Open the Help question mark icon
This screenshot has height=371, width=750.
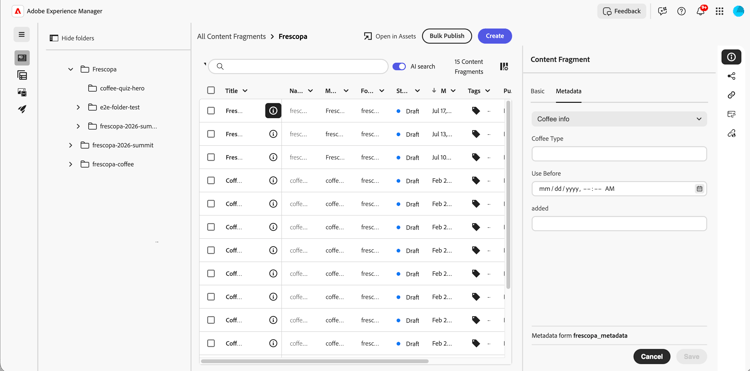click(x=681, y=11)
